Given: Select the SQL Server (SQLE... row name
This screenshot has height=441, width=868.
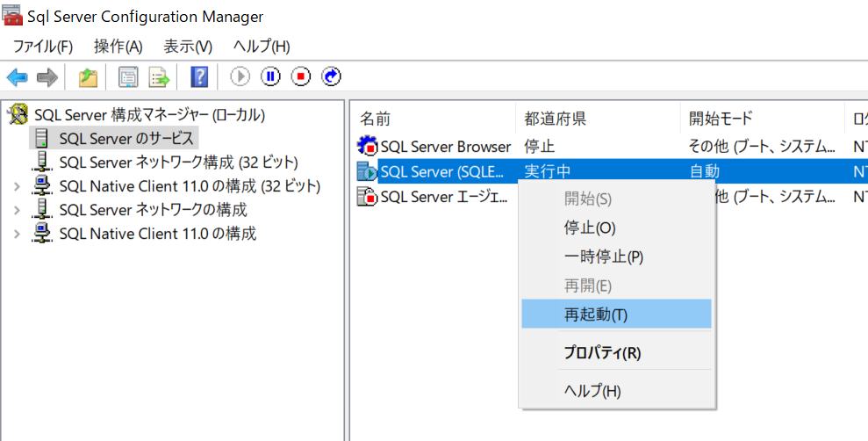Looking at the screenshot, I should (x=442, y=172).
